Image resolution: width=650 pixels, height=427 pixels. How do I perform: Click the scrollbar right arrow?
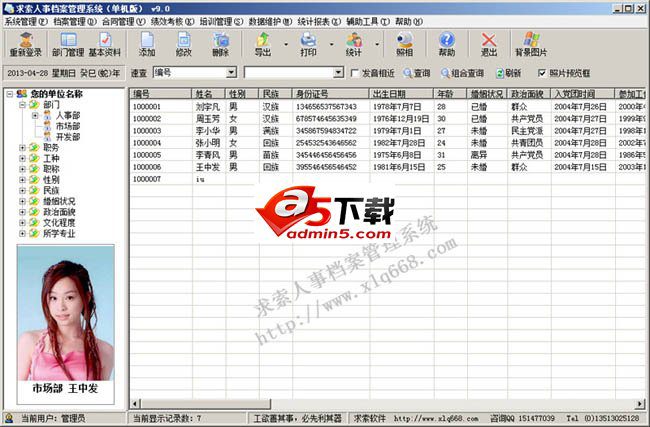[640, 403]
